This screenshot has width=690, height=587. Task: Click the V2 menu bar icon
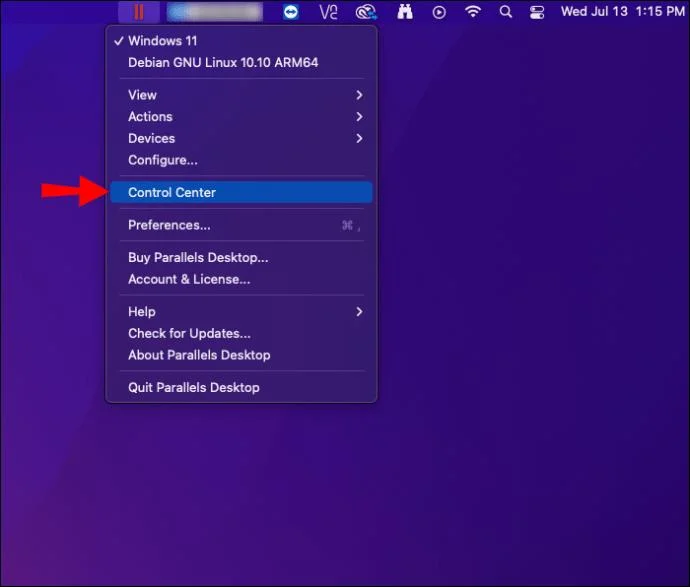click(328, 12)
